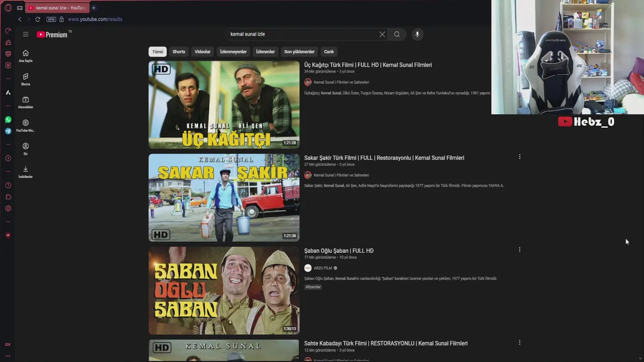Start voice search with microphone icon
This screenshot has width=644, height=362.
tap(417, 34)
